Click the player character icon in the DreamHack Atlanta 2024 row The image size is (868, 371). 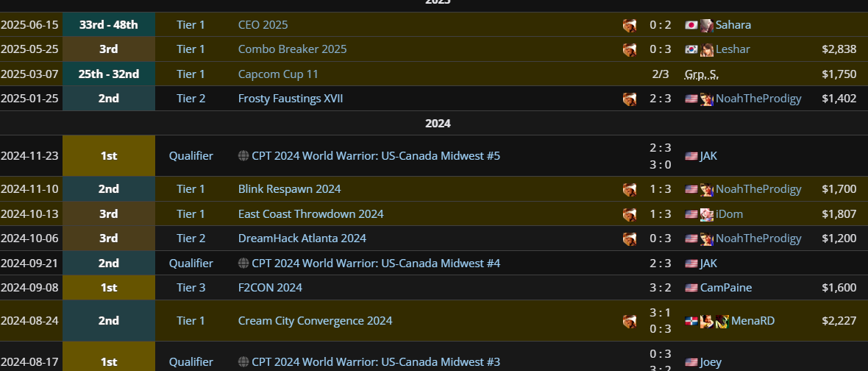(x=630, y=239)
